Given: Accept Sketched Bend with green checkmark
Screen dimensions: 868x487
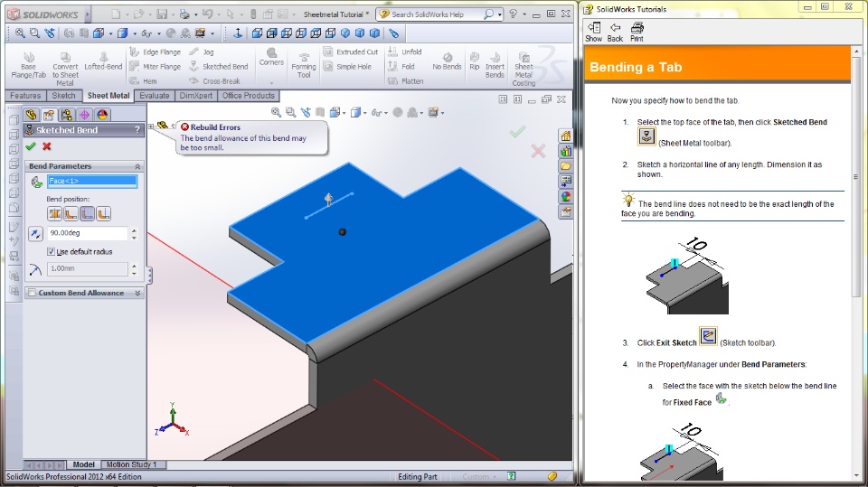Looking at the screenshot, I should [31, 146].
